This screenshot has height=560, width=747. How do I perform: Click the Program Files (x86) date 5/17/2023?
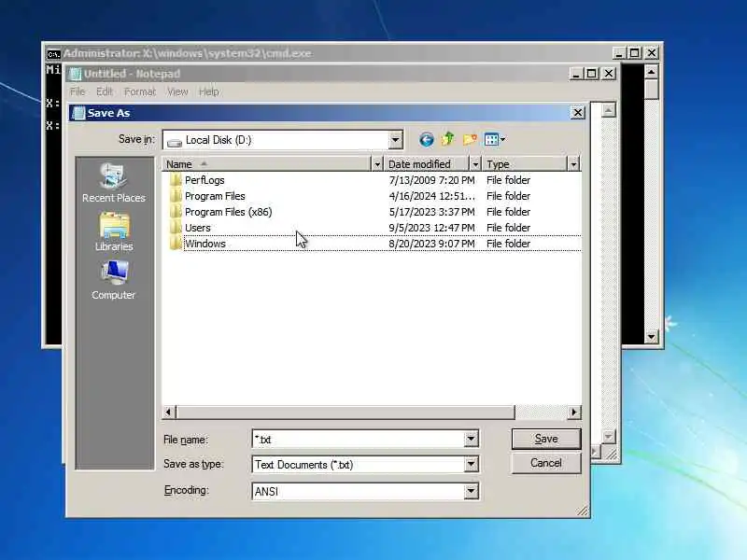point(431,212)
